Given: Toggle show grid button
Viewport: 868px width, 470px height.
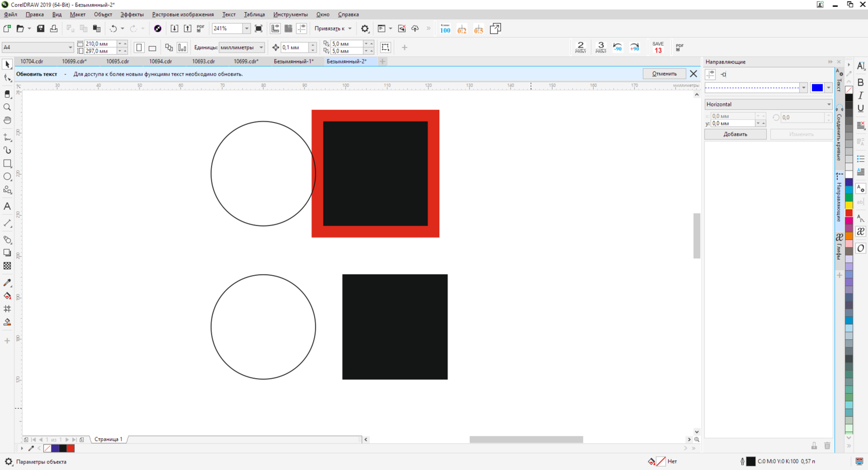Looking at the screenshot, I should point(289,28).
